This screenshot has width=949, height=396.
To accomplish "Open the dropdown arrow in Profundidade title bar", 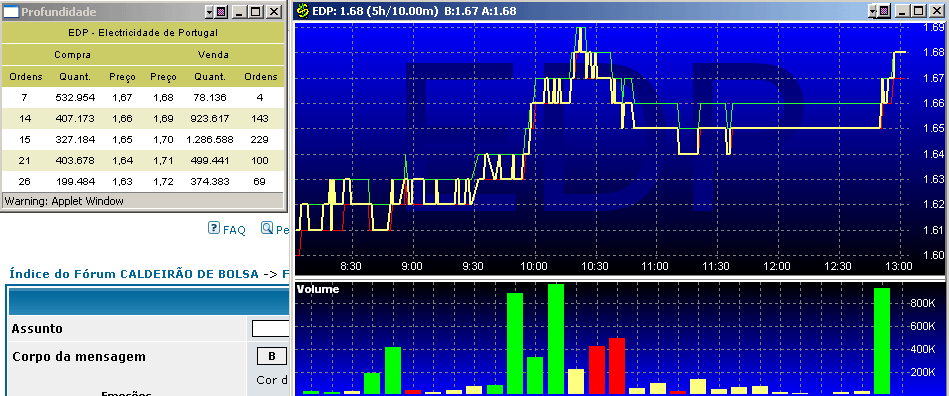I will point(209,12).
